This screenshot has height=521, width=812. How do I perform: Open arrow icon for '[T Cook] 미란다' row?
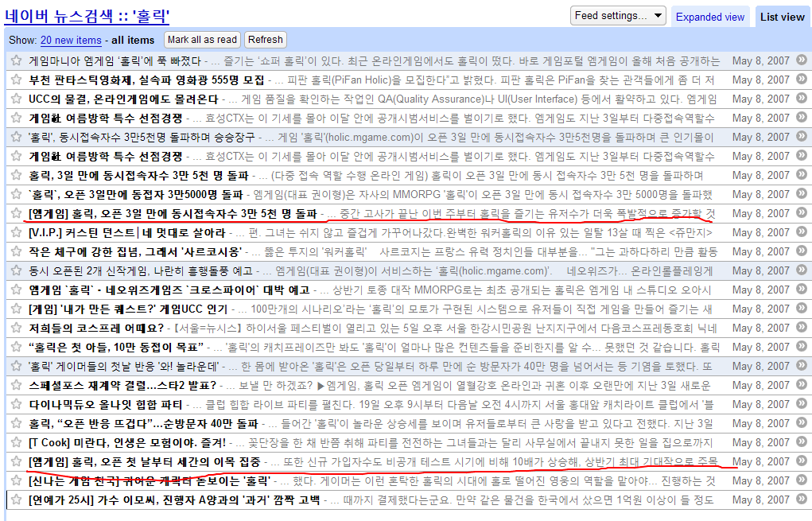802,442
